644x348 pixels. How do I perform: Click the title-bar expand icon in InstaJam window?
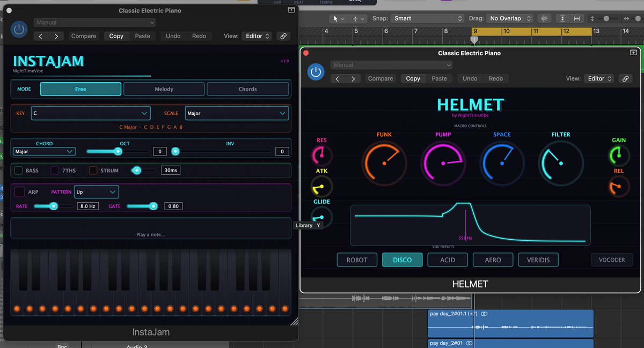pos(291,10)
